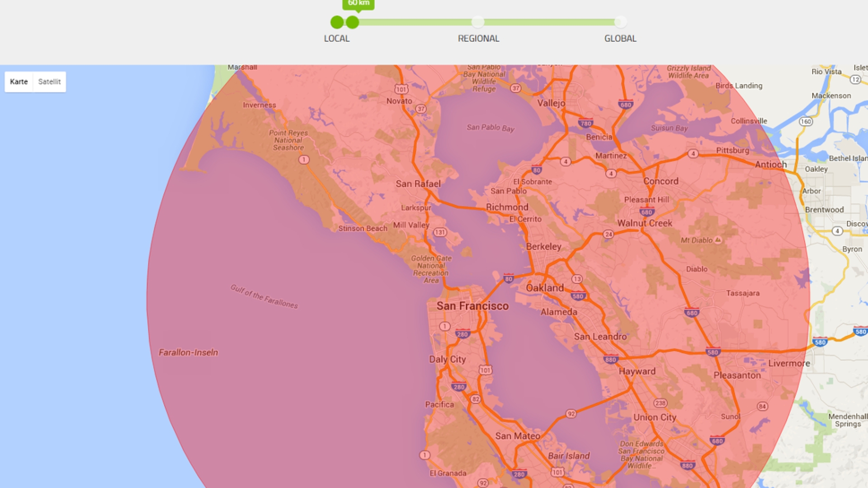Click Interstate 880 shield near Hayward

[610, 360]
